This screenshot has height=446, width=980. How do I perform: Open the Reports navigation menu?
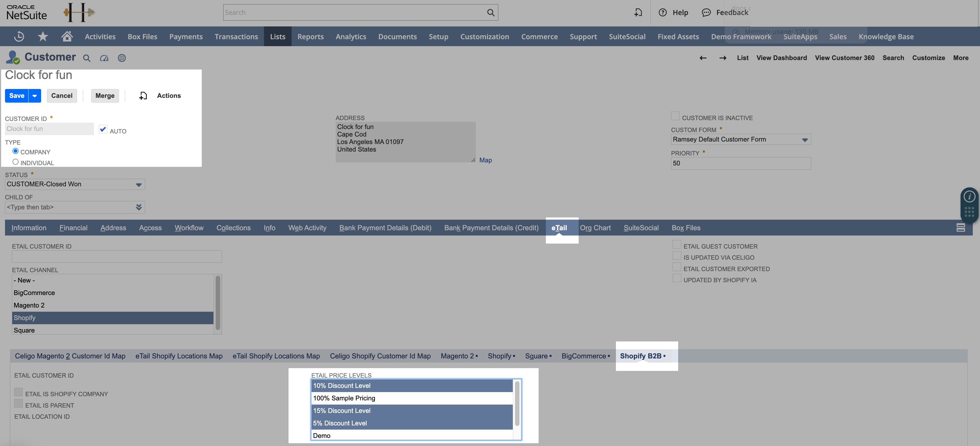310,36
